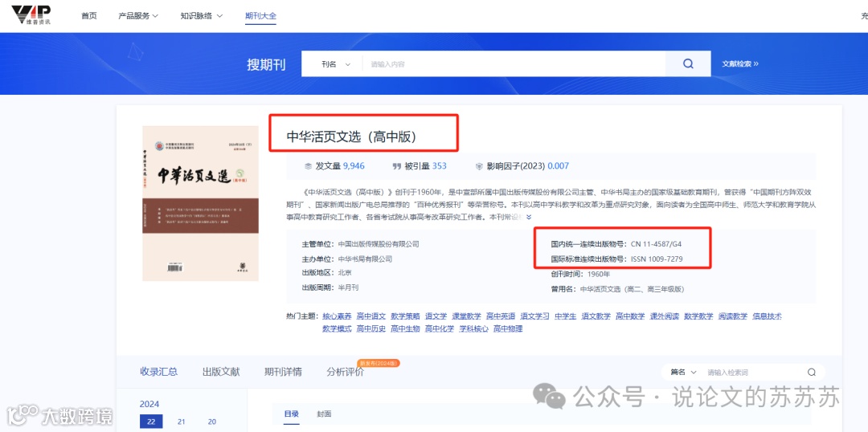Switch to the 分析评价 tab

346,372
